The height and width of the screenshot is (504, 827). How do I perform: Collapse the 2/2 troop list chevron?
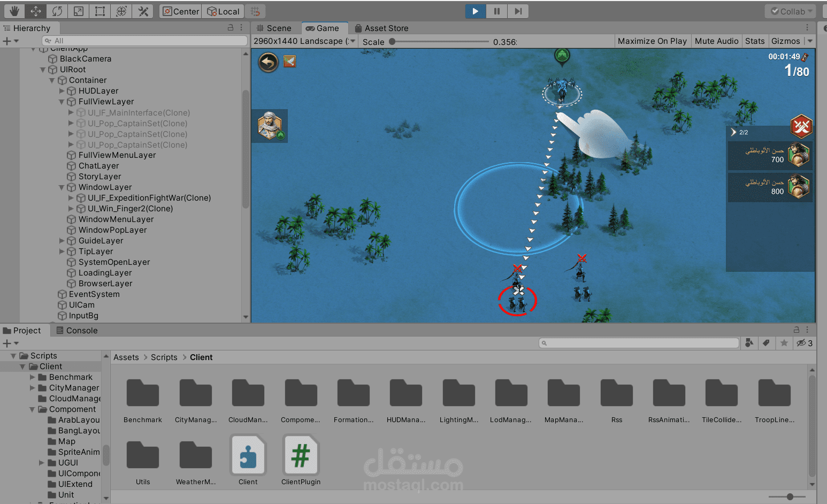(733, 132)
